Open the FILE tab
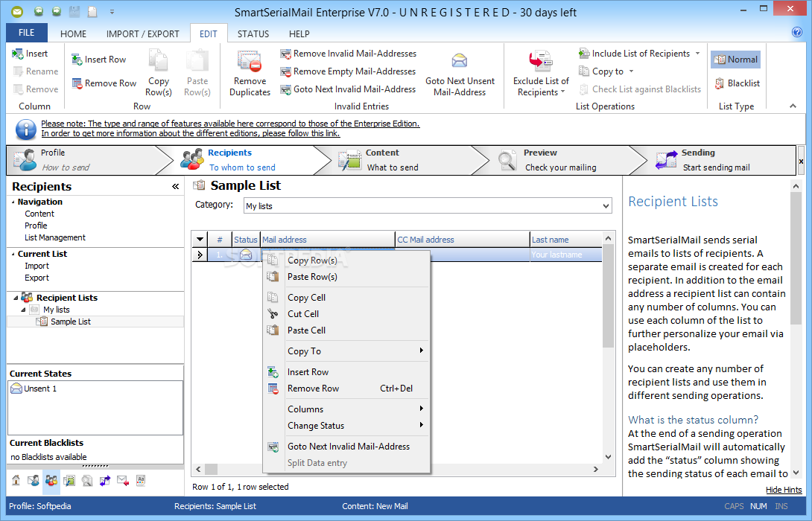The width and height of the screenshot is (812, 521). click(26, 33)
